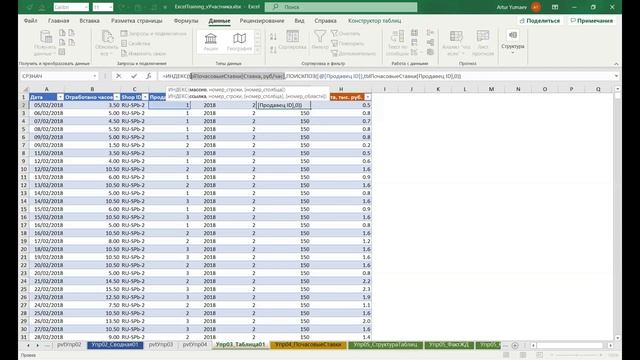The width and height of the screenshot is (640, 360).
Task: Open connection Properties (Свойства)
Action: 136,43
